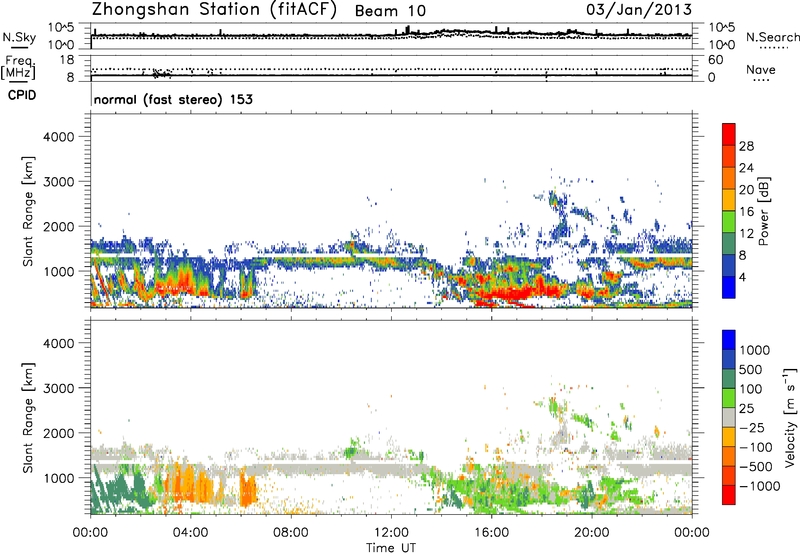Screen dimensions: 800x554
Task: Click the 'N.Search' legend label
Action: [772, 37]
